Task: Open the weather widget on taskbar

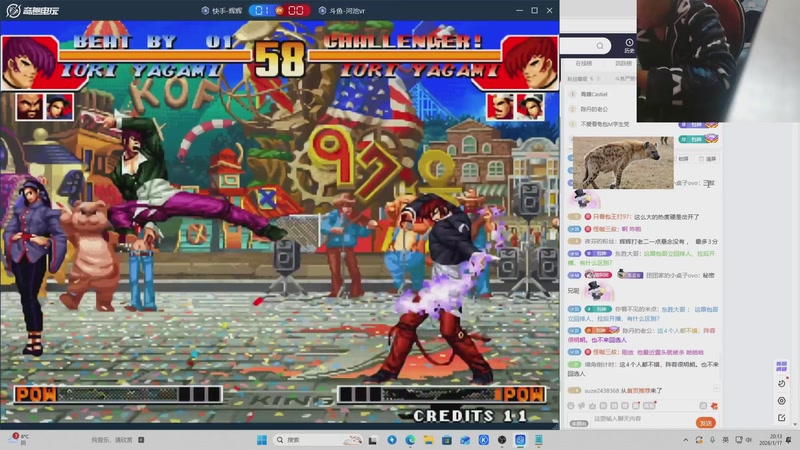Action: (18, 439)
